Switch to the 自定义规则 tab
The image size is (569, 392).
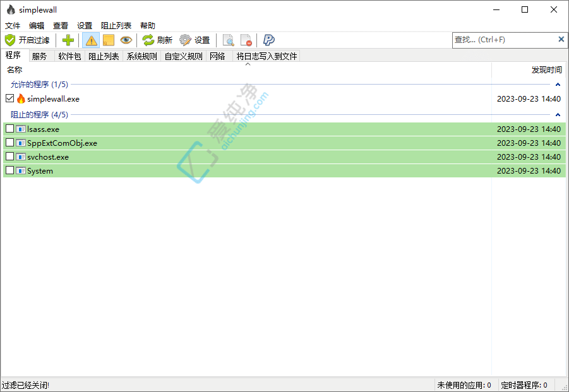184,56
